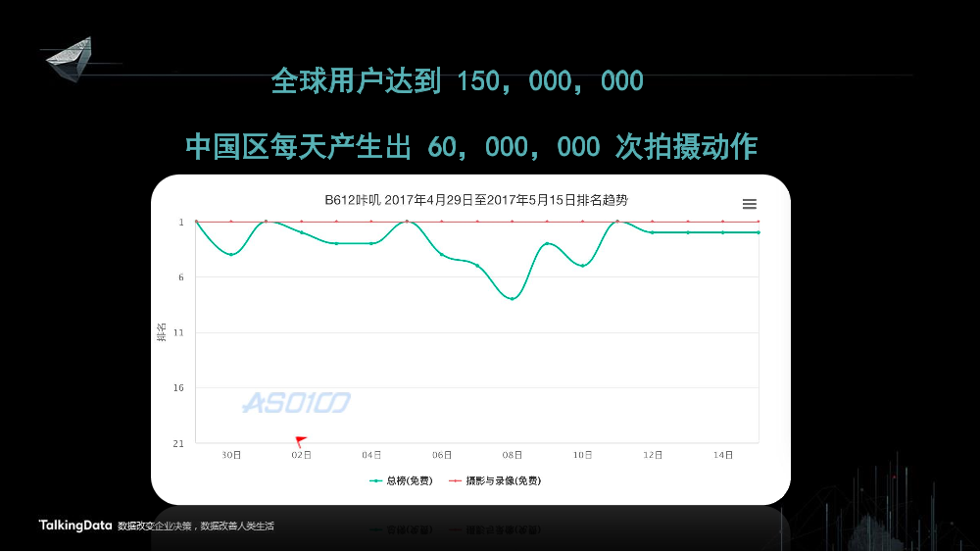Click the headline 中国区每天产生出 60,000,000 次拍摄动作
The width and height of the screenshot is (980, 552).
coord(471,147)
